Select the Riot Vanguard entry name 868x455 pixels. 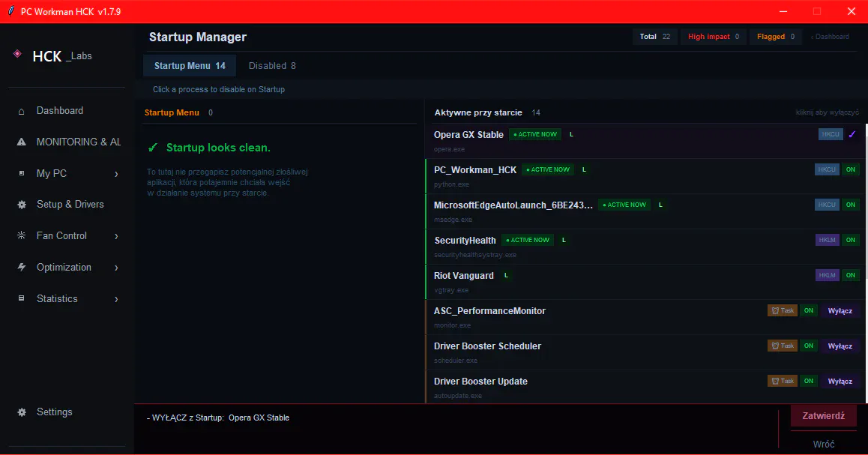pos(464,276)
